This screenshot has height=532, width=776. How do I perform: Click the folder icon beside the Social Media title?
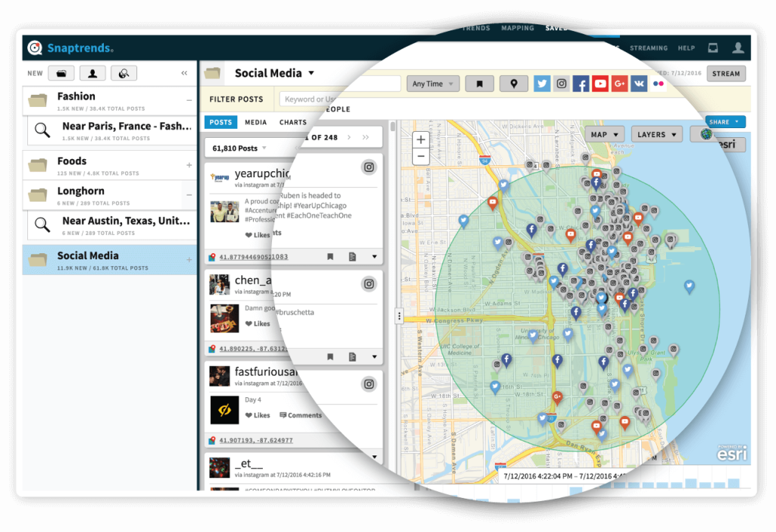(x=213, y=74)
